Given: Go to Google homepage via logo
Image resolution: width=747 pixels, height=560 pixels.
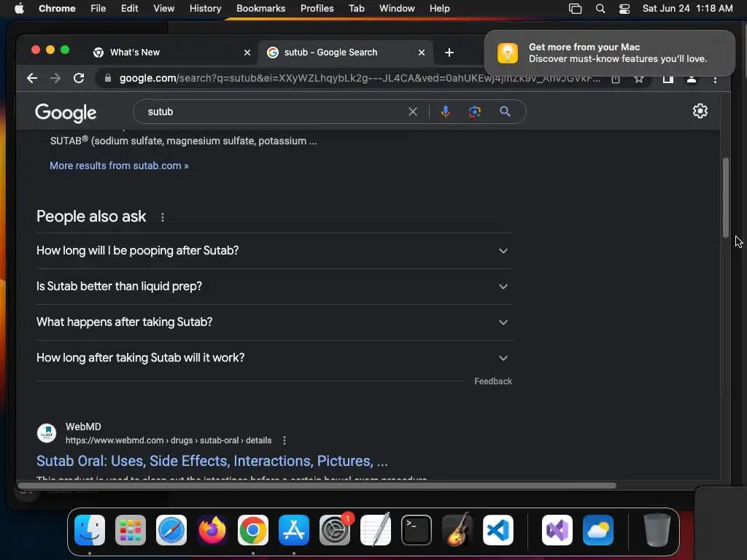Looking at the screenshot, I should click(66, 113).
